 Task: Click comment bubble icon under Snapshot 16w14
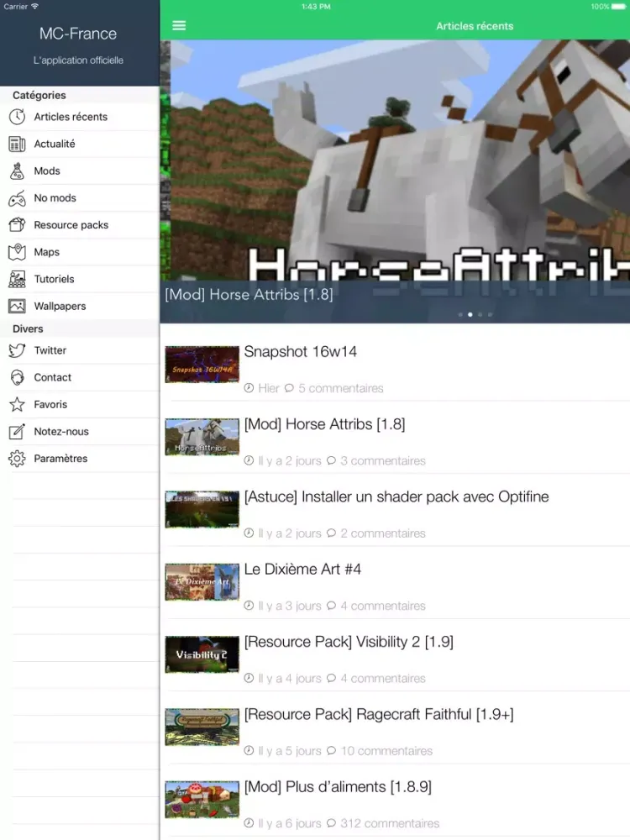coord(289,388)
